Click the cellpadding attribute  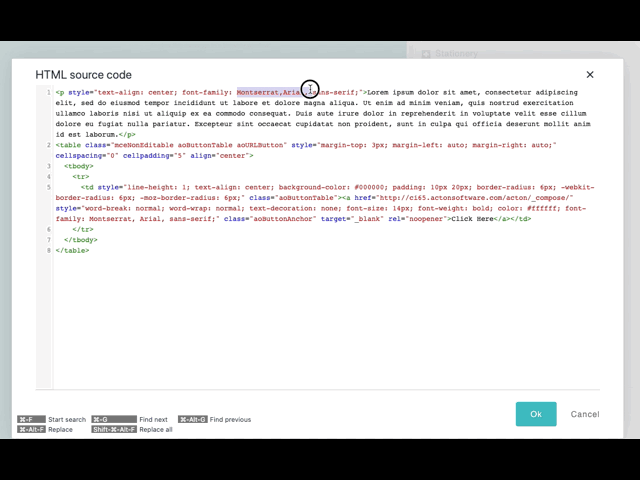(154, 156)
